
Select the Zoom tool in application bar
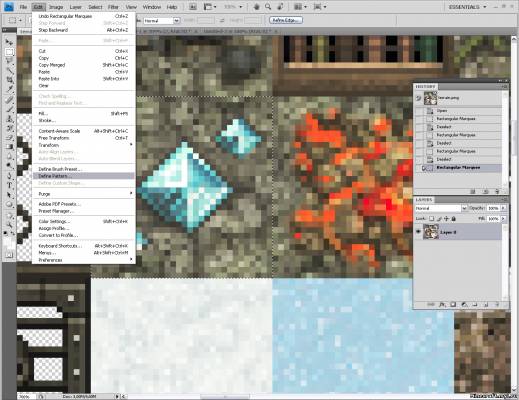tap(268, 7)
